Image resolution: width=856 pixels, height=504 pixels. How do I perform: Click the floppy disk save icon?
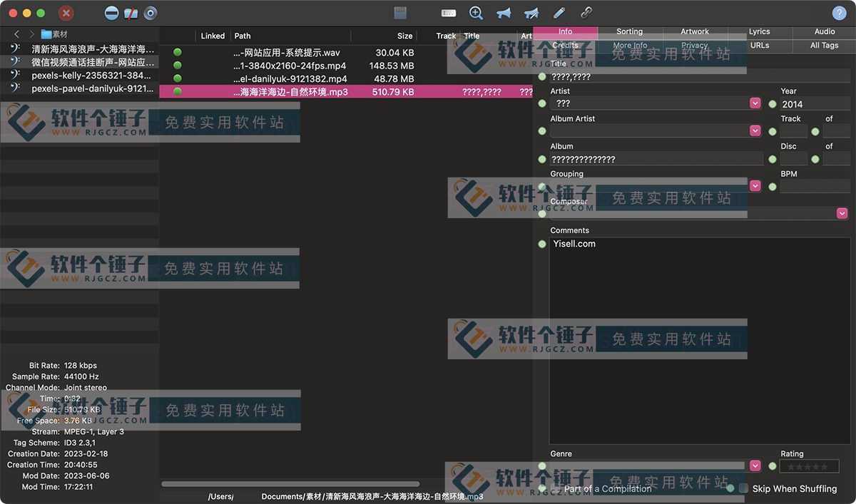(400, 13)
